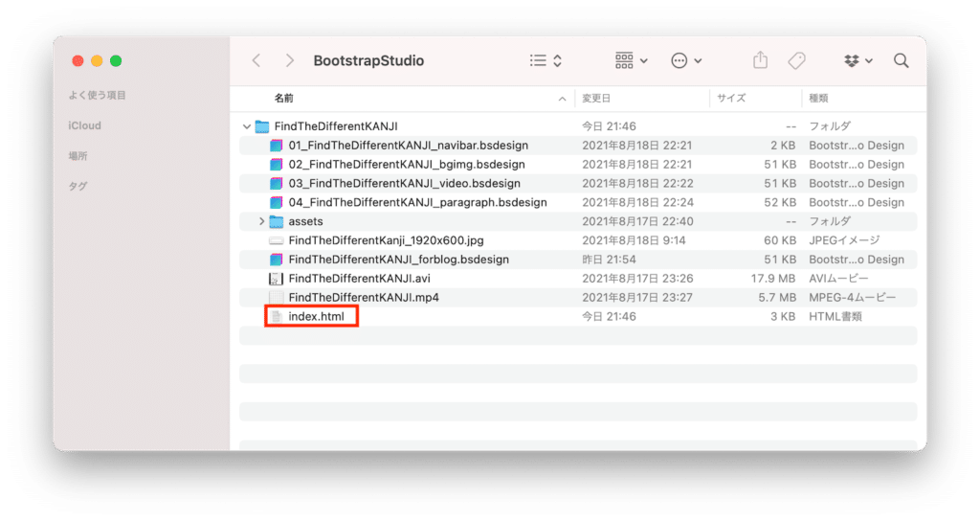The image size is (980, 521).
Task: Click the iCloud sidebar section
Action: point(84,125)
